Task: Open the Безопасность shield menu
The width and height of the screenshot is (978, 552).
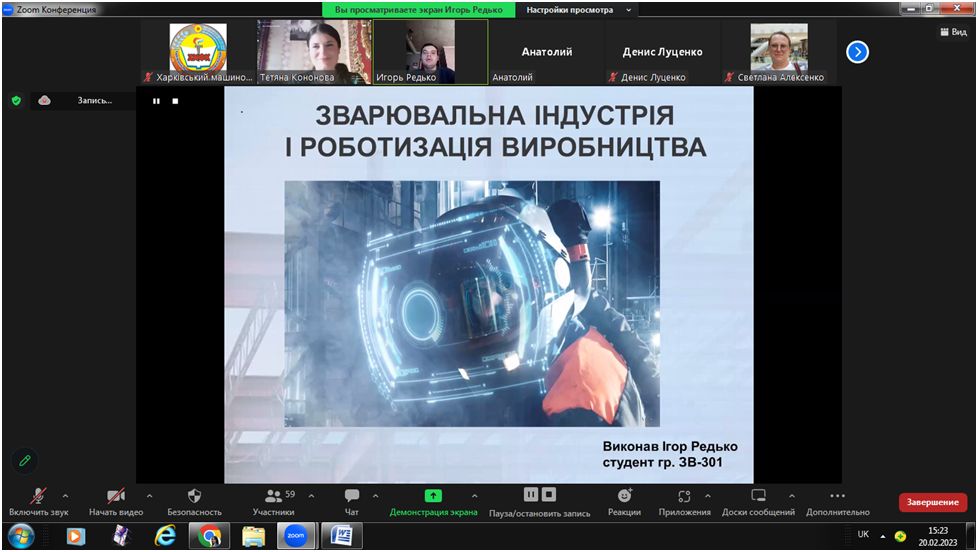Action: click(195, 502)
